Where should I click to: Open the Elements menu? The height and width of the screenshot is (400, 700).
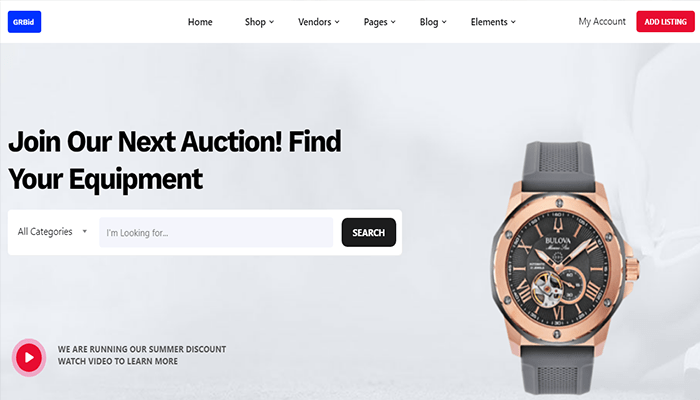(x=493, y=22)
